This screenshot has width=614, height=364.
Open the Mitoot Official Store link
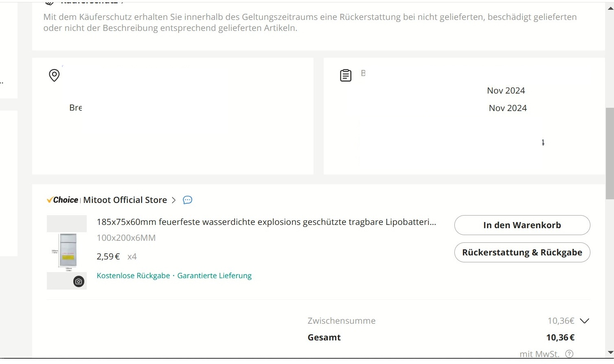(125, 200)
